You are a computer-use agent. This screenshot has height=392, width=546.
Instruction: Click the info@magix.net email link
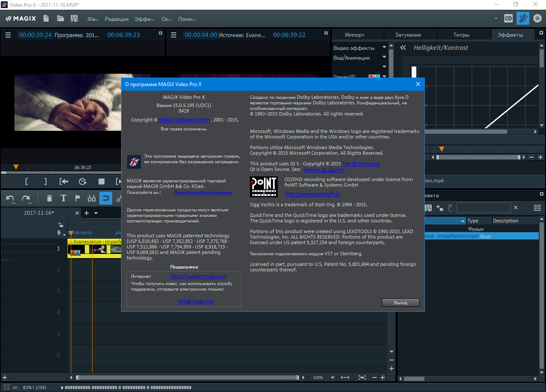(x=195, y=301)
